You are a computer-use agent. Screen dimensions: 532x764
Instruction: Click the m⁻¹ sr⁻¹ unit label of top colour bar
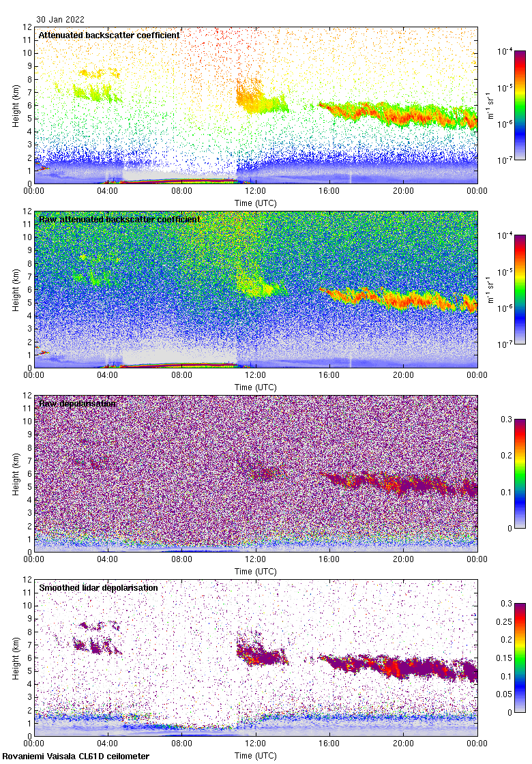pos(490,105)
